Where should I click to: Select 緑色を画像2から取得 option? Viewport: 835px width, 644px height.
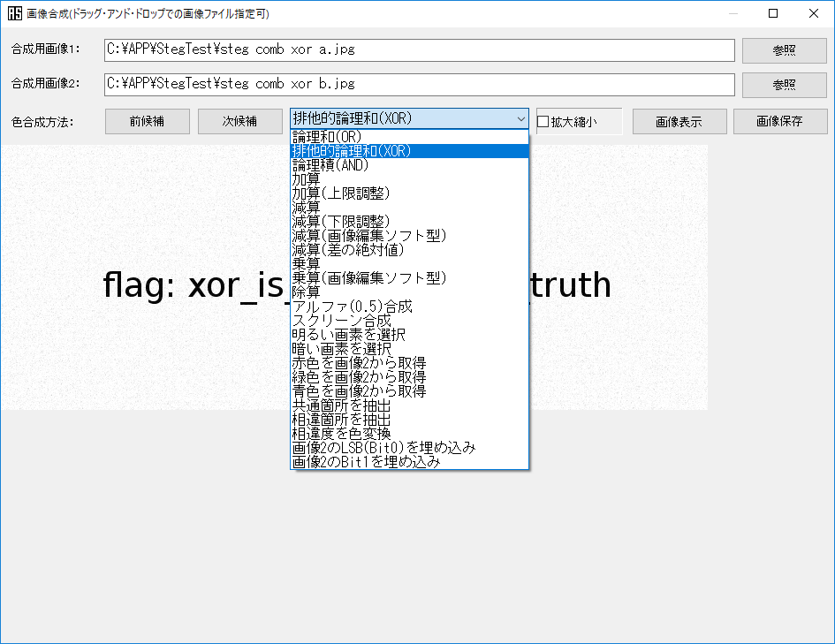409,377
